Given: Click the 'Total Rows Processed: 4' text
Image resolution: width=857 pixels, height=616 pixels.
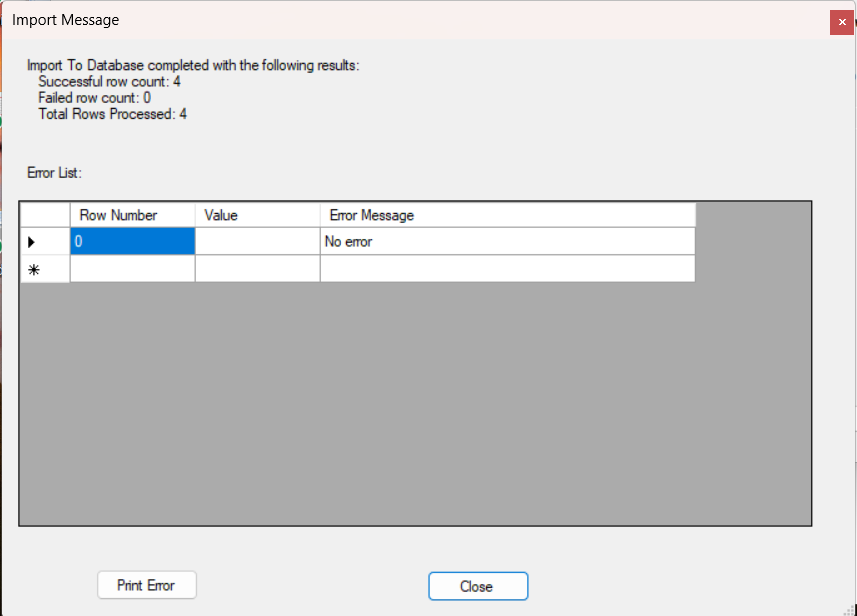Looking at the screenshot, I should point(112,114).
